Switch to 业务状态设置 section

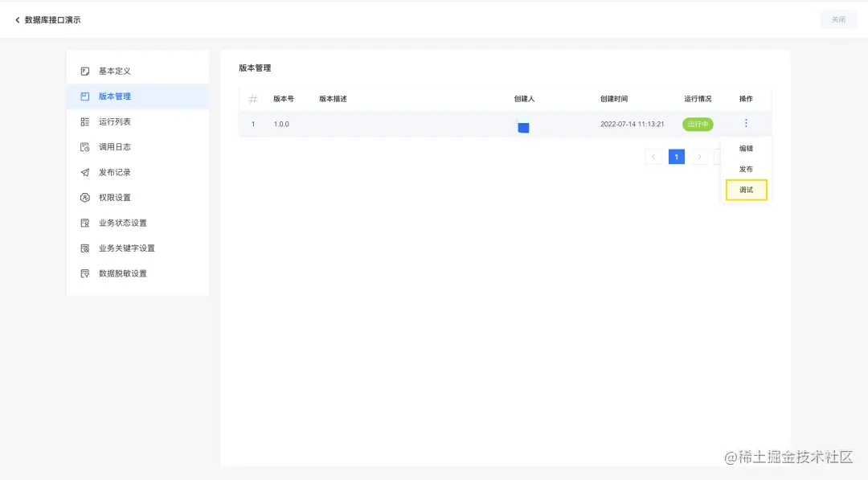point(84,223)
